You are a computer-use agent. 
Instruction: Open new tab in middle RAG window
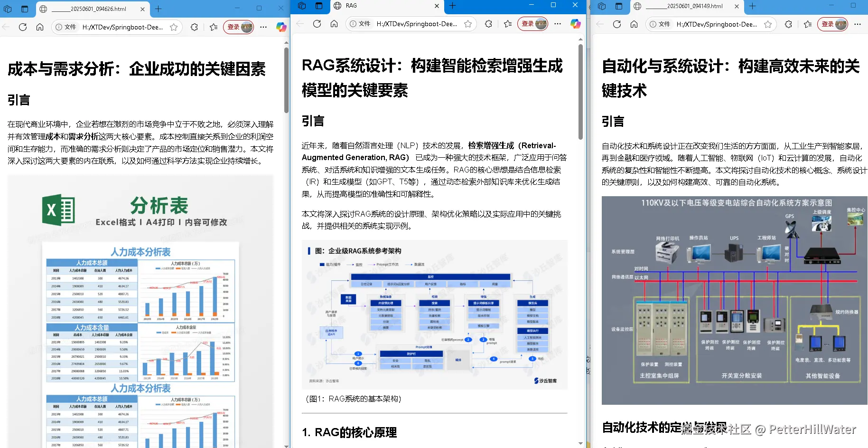453,6
